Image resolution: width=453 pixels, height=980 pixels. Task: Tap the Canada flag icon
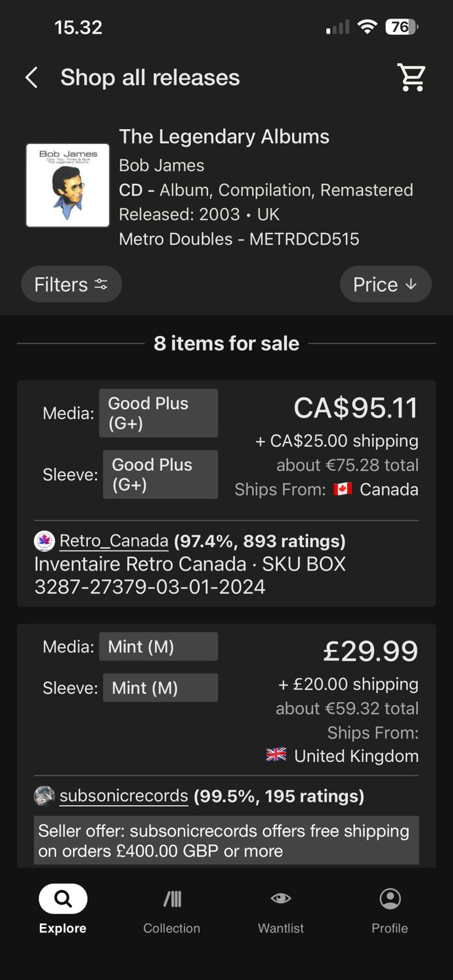tap(342, 490)
